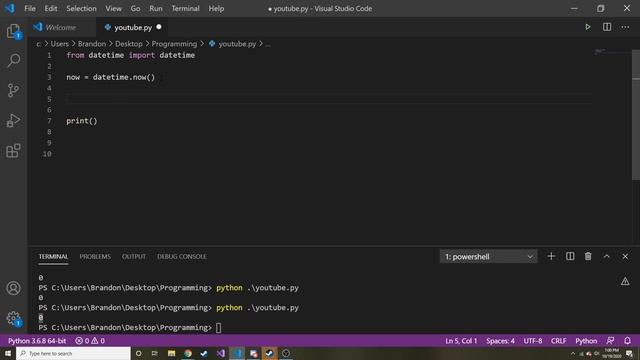Click unsaved dot on youtube.py tab
Image resolution: width=640 pixels, height=360 pixels.
(x=159, y=27)
